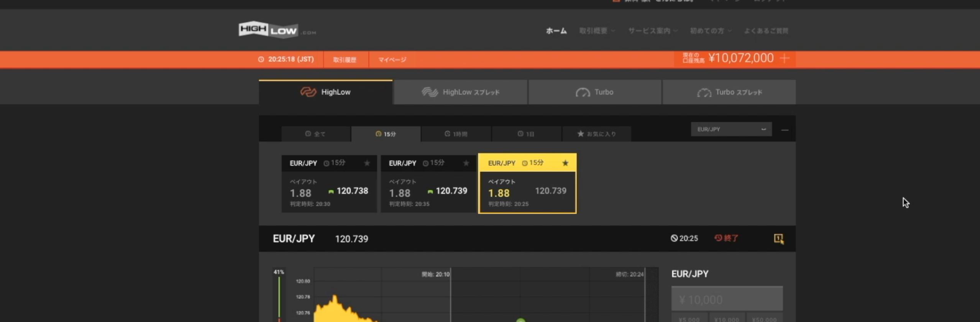Click the expiry icon beside 20:25
The height and width of the screenshot is (322, 980).
pos(674,238)
